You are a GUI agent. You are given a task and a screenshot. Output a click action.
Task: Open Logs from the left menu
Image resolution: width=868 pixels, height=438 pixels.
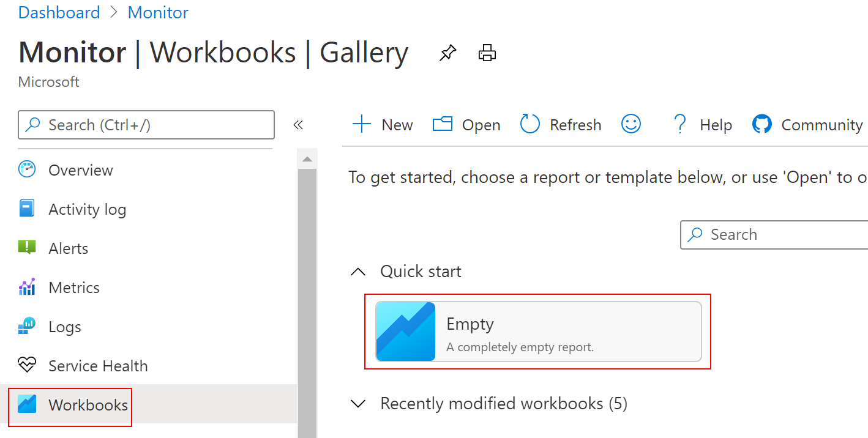coord(149,326)
